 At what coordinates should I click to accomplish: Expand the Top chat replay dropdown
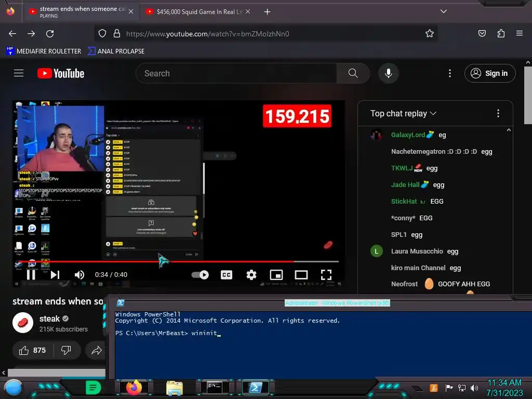point(403,113)
